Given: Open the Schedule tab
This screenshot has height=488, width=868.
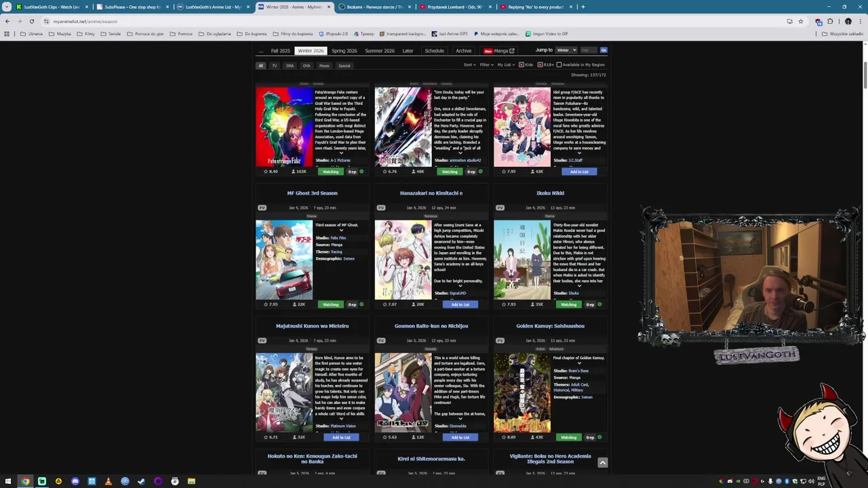Looking at the screenshot, I should tap(434, 51).
